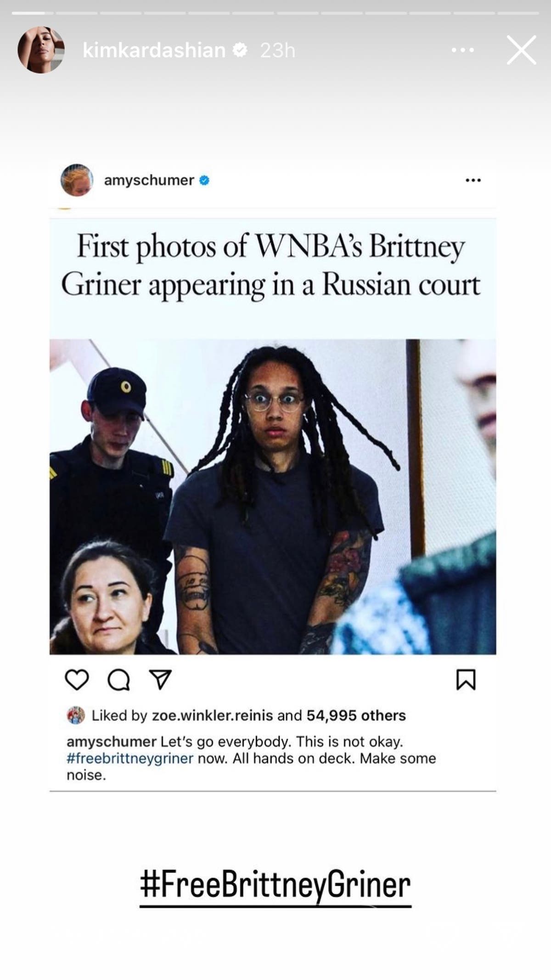Click the amyschumer profile avatar

tap(77, 180)
